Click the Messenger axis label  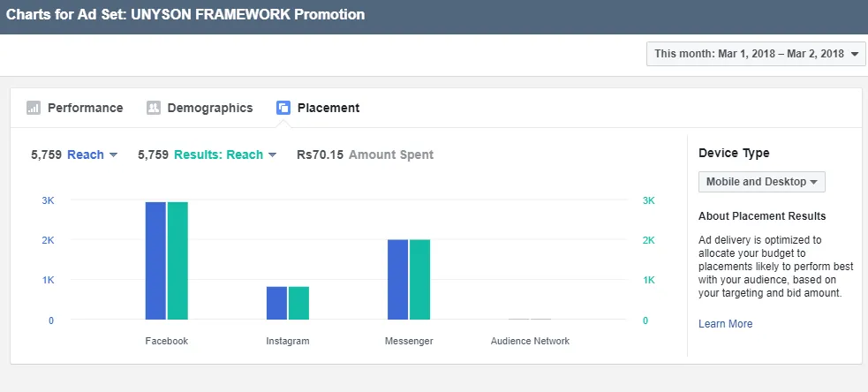point(409,341)
